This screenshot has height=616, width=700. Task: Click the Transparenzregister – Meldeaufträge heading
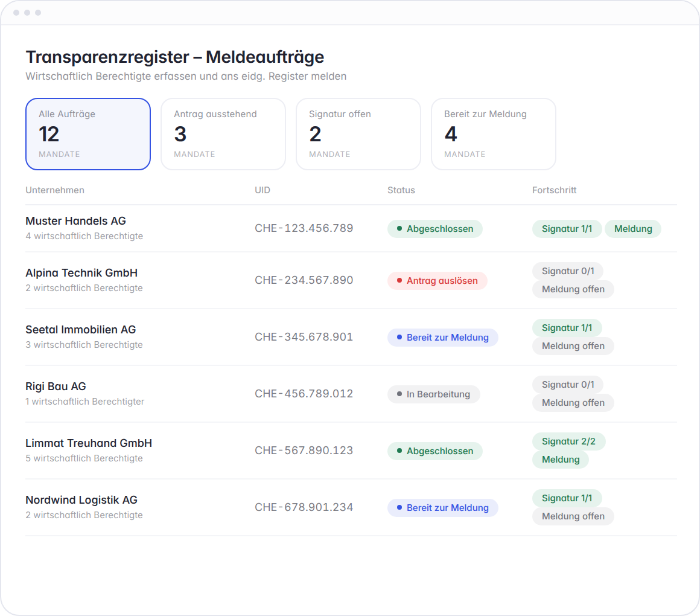(175, 57)
